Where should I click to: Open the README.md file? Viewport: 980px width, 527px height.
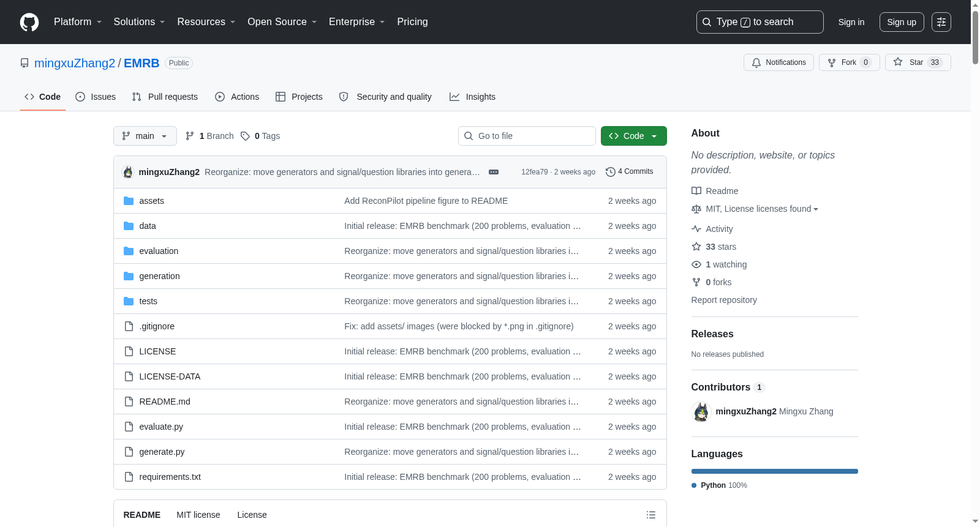[x=165, y=402]
